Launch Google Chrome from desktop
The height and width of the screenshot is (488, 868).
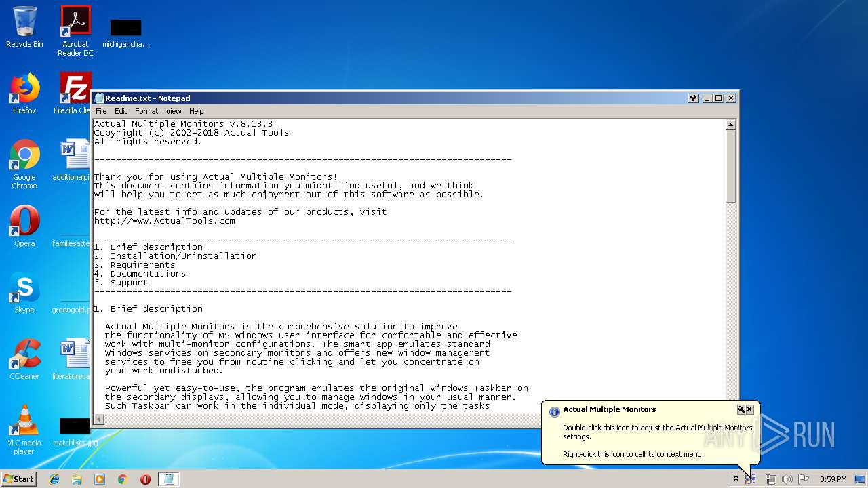[x=24, y=164]
